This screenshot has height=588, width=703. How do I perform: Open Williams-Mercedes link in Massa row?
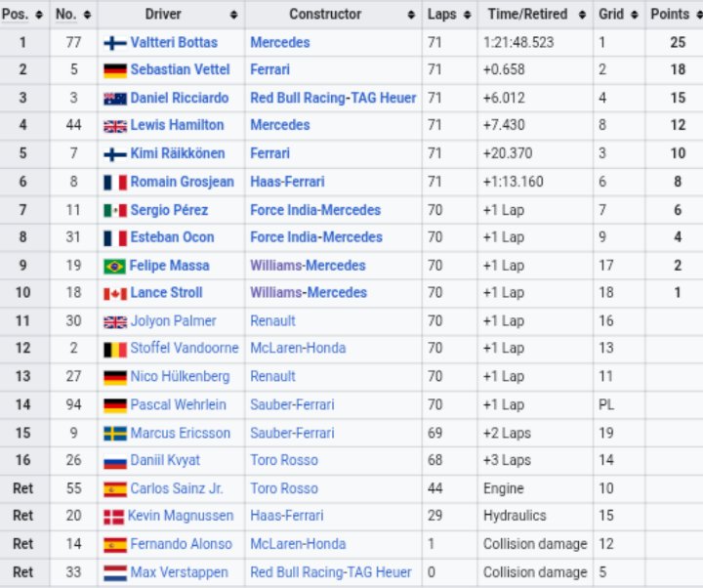click(308, 266)
